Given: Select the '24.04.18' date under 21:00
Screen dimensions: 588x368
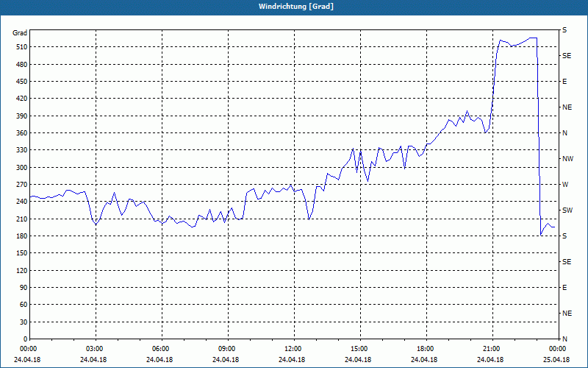Looking at the screenshot, I should click(x=490, y=360).
